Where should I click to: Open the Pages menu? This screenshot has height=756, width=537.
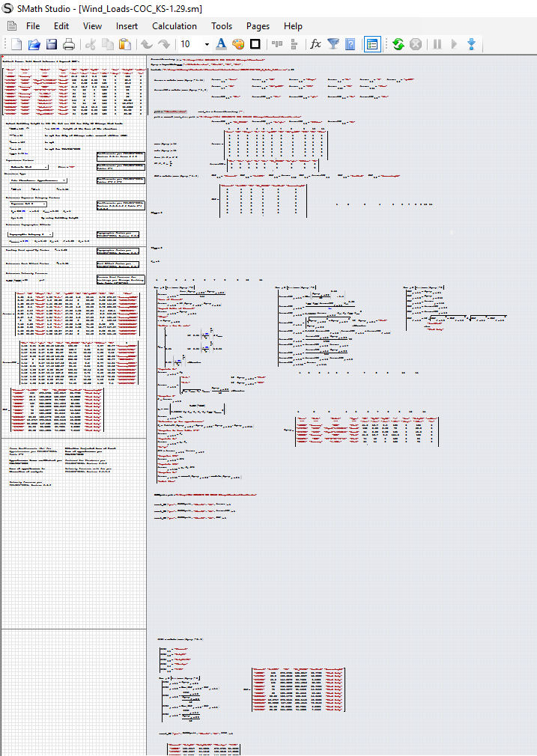(x=258, y=25)
